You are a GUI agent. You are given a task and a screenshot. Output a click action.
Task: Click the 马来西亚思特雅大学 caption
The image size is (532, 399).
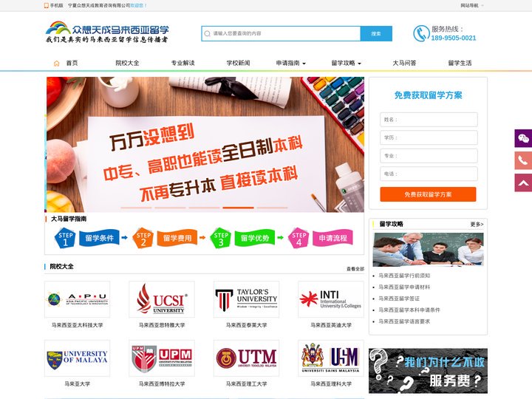click(162, 325)
